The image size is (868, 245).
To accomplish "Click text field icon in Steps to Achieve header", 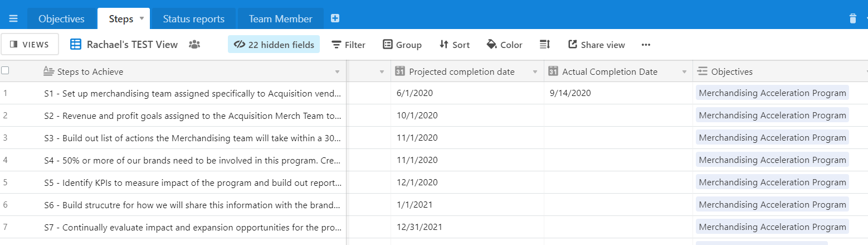I will click(48, 71).
